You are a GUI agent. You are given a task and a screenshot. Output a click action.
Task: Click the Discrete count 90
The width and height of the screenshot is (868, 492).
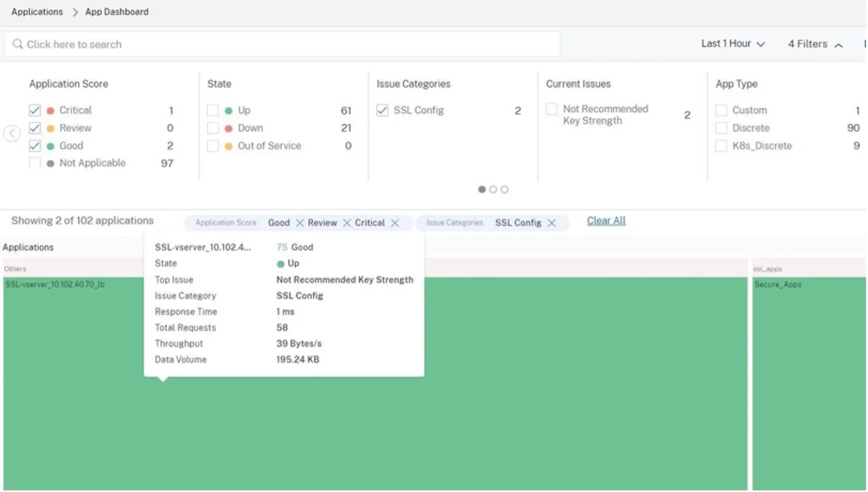[854, 128]
